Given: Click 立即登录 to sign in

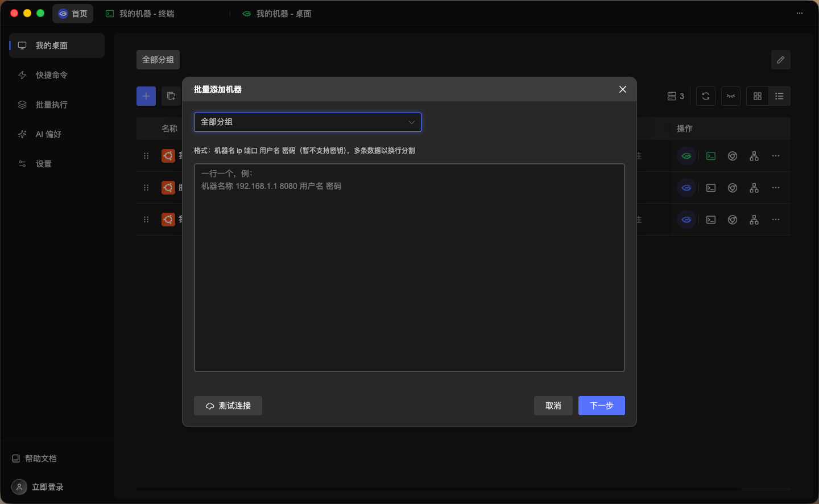Looking at the screenshot, I should coord(38,487).
